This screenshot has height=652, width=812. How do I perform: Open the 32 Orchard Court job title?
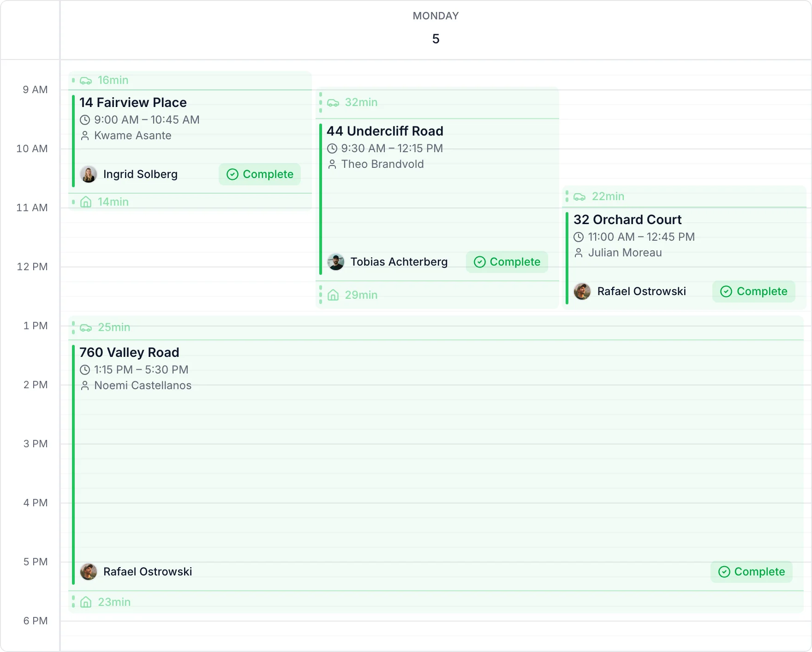click(627, 219)
